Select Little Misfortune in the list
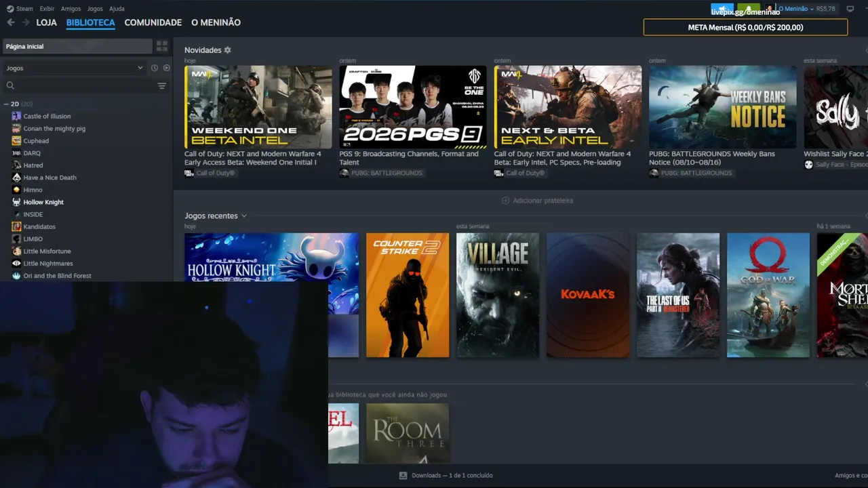This screenshot has height=488, width=868. click(47, 251)
